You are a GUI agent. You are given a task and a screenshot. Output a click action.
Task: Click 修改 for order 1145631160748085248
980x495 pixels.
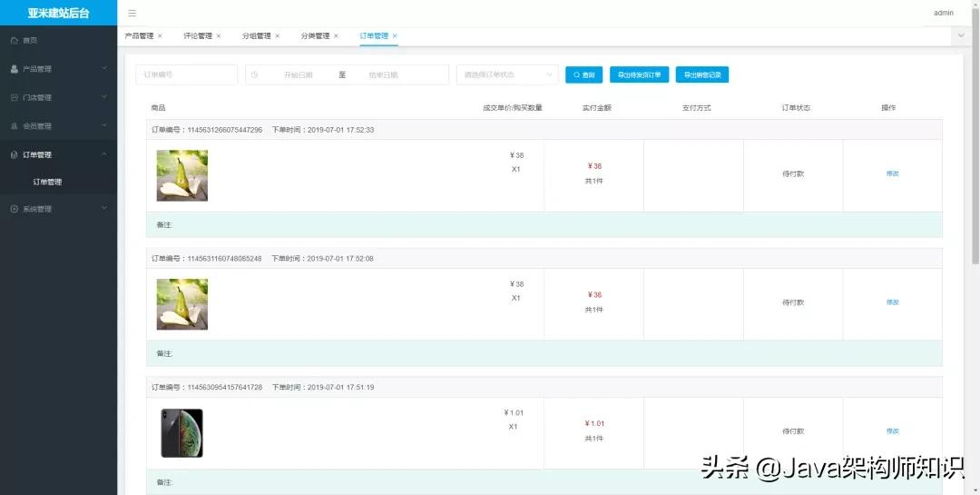click(893, 302)
